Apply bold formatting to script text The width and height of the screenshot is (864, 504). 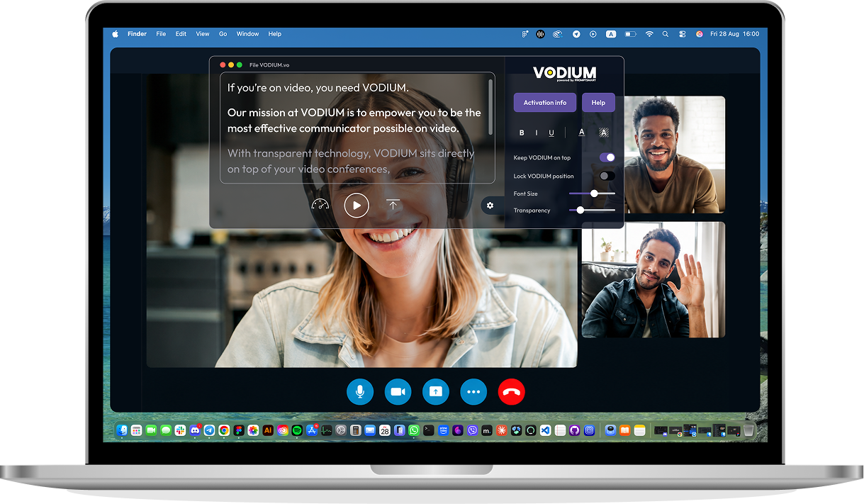pyautogui.click(x=522, y=133)
